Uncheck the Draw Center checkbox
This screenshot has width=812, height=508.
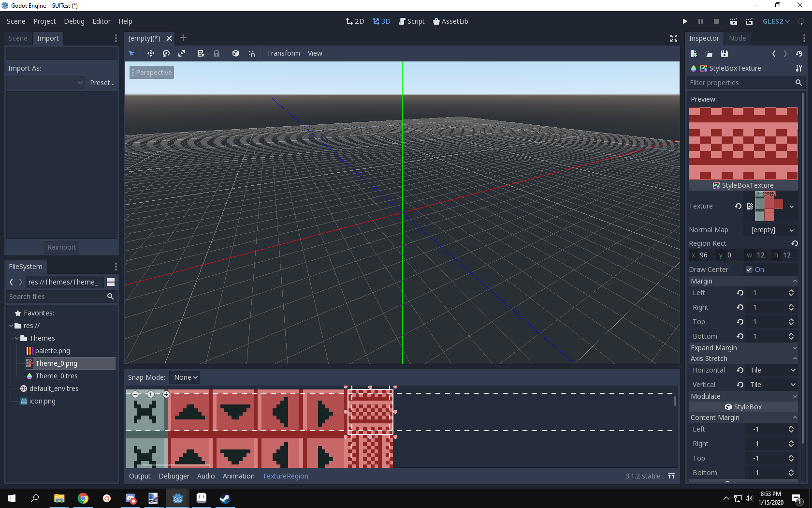coord(749,269)
